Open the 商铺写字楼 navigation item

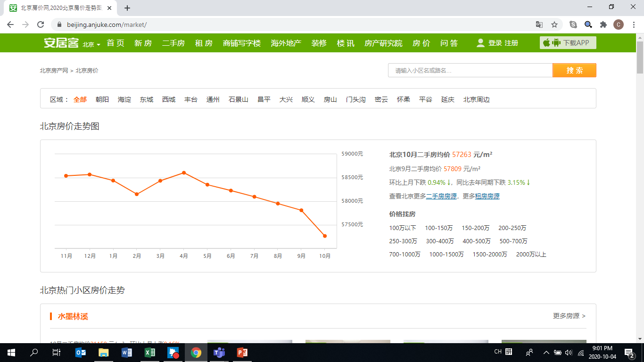coord(242,43)
